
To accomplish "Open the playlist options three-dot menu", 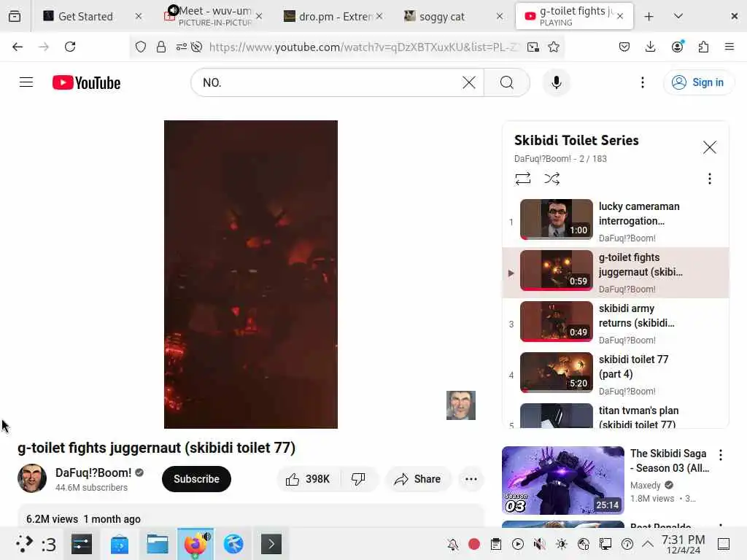I will (x=709, y=179).
